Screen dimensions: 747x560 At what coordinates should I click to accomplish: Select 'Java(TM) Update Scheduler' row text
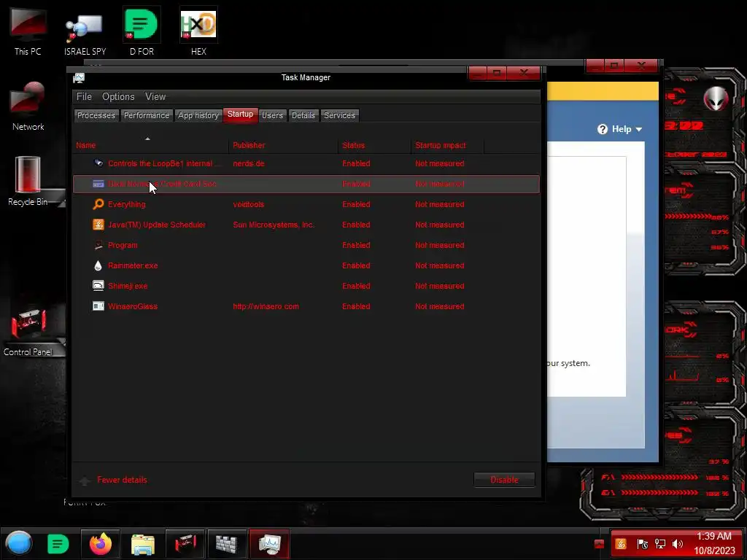[157, 225]
